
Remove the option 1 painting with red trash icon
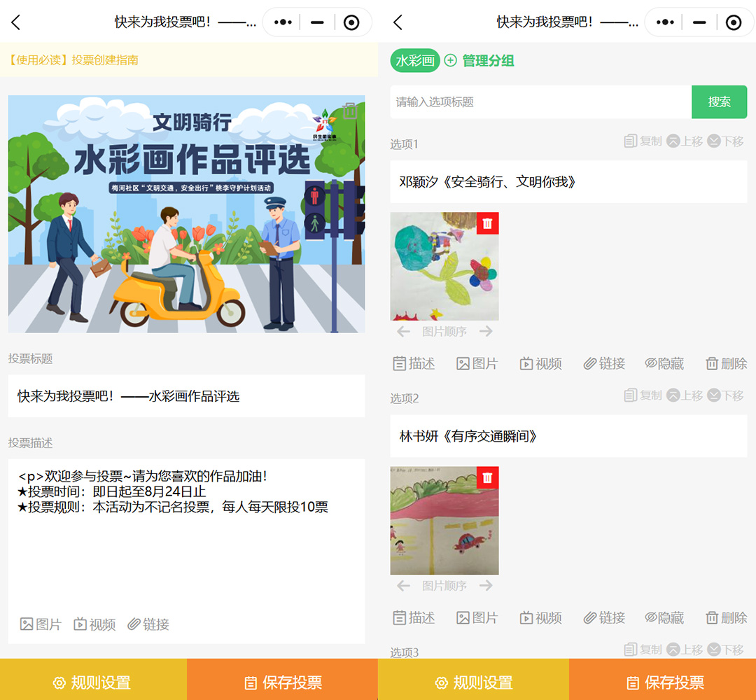[487, 223]
